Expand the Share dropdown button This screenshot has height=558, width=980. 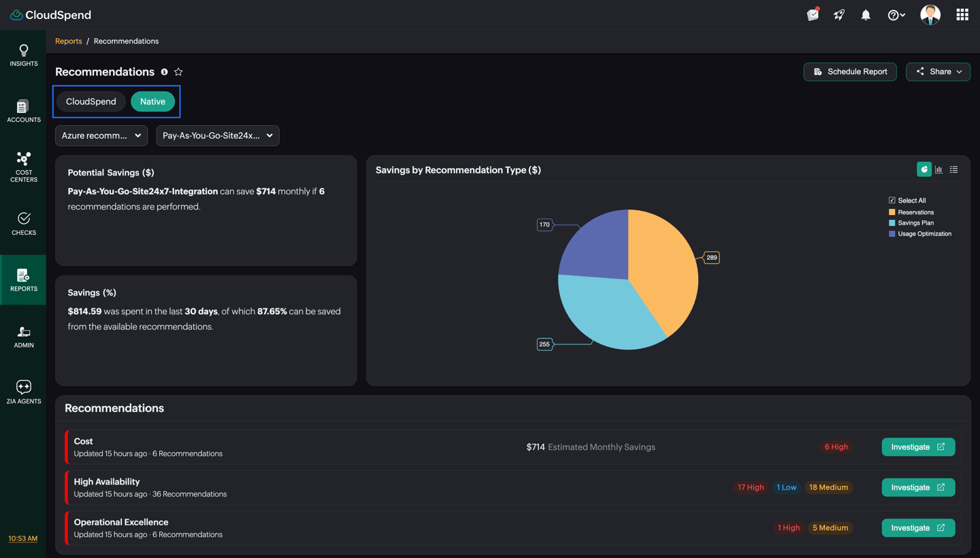pos(938,71)
